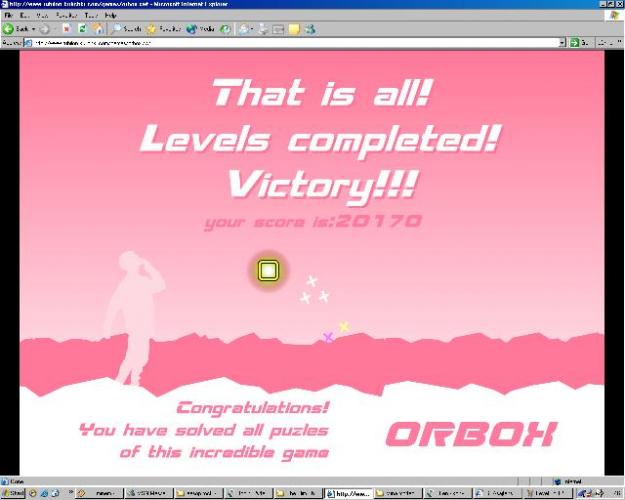
Task: Click the status bar page icon
Action: (5, 481)
